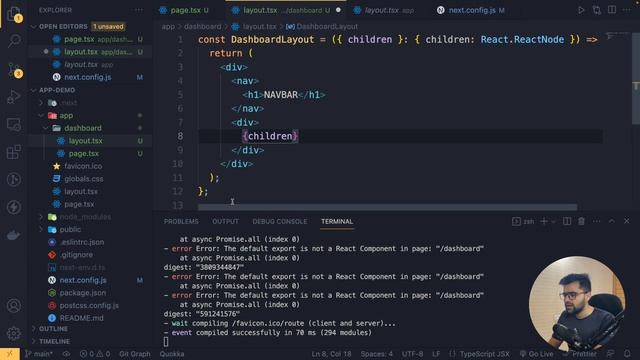Click the notifications bell in status bar
The image size is (640, 360).
627,354
